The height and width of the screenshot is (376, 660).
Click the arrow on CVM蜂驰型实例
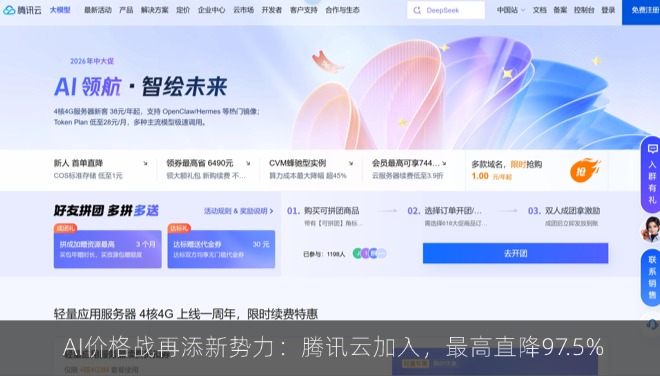click(x=351, y=163)
